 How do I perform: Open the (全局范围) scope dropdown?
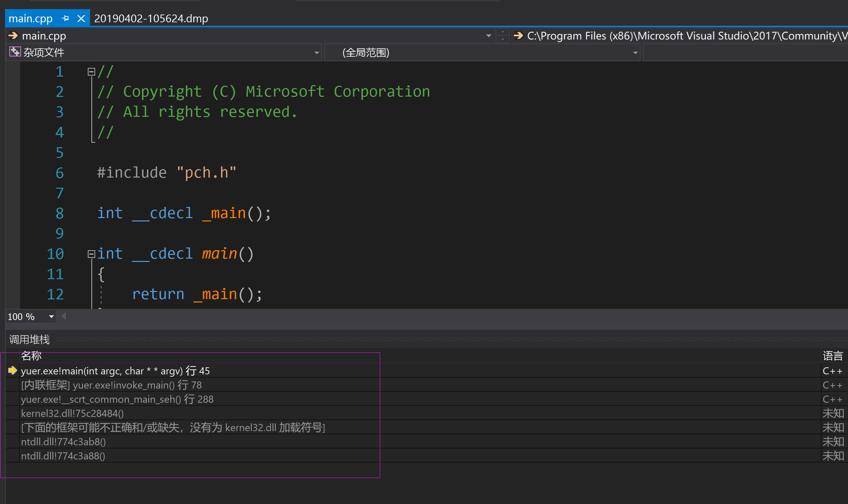[635, 53]
